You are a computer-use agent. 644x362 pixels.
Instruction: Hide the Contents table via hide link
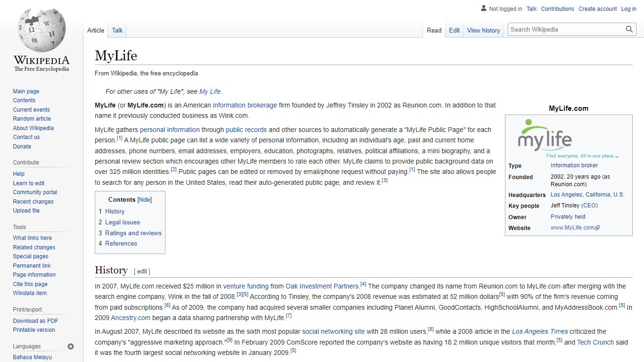point(145,200)
